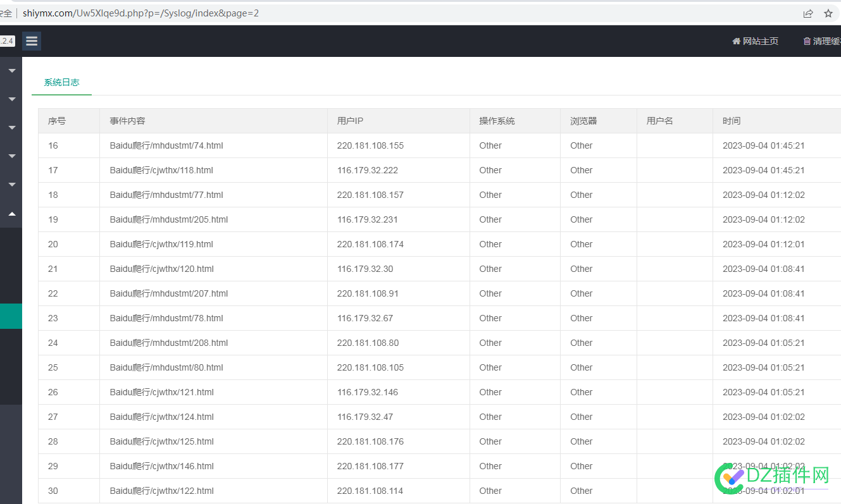Select event Baidu爬行/mhdustmt/208.html
The height and width of the screenshot is (504, 841).
(169, 343)
